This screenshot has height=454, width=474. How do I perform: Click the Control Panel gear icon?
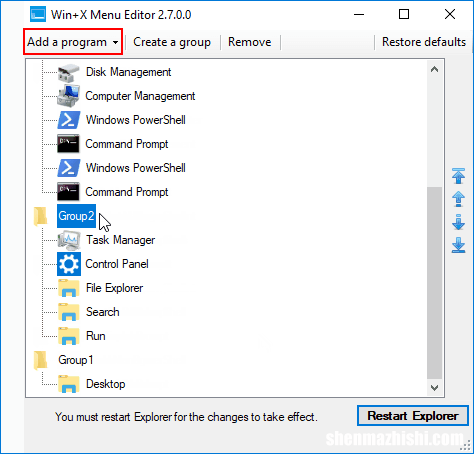click(69, 264)
